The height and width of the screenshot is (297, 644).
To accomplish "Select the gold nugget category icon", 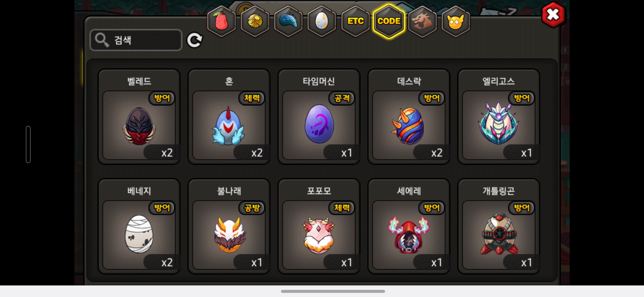I will click(x=255, y=21).
